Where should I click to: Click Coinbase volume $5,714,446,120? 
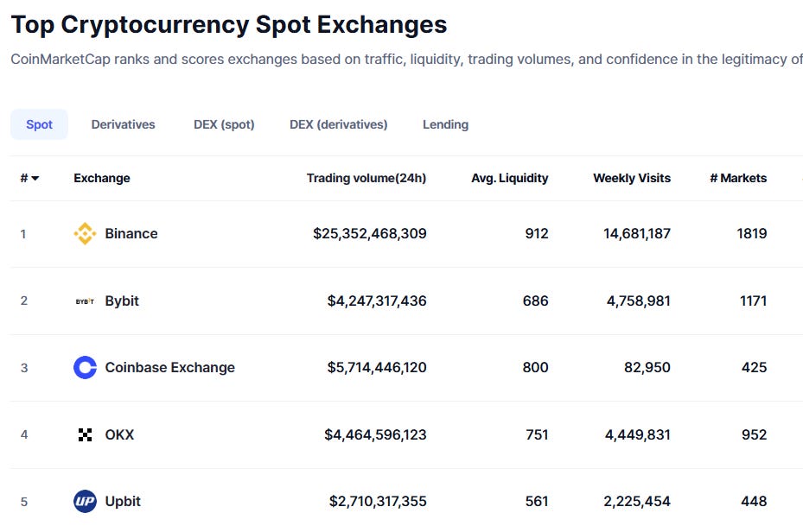click(377, 367)
